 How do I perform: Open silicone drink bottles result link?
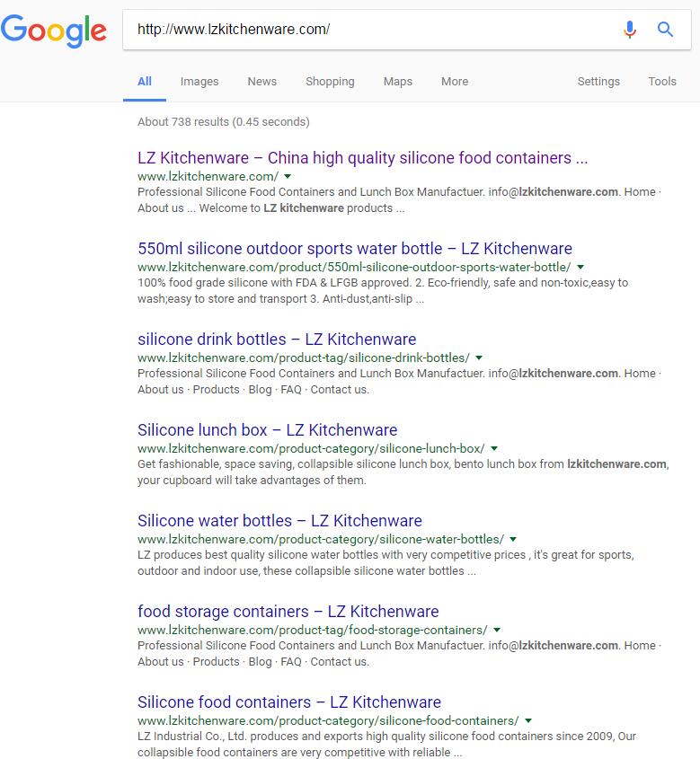coord(277,340)
